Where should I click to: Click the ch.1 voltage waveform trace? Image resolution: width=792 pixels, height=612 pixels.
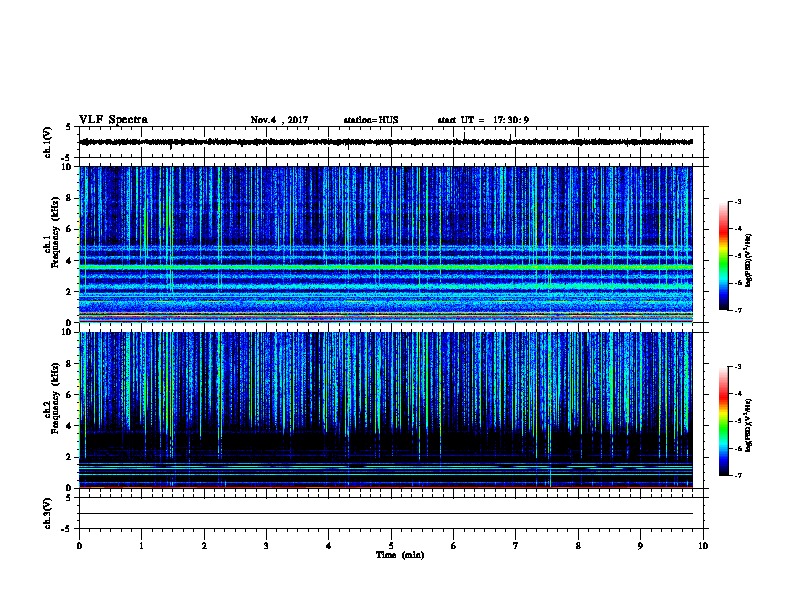[386, 142]
